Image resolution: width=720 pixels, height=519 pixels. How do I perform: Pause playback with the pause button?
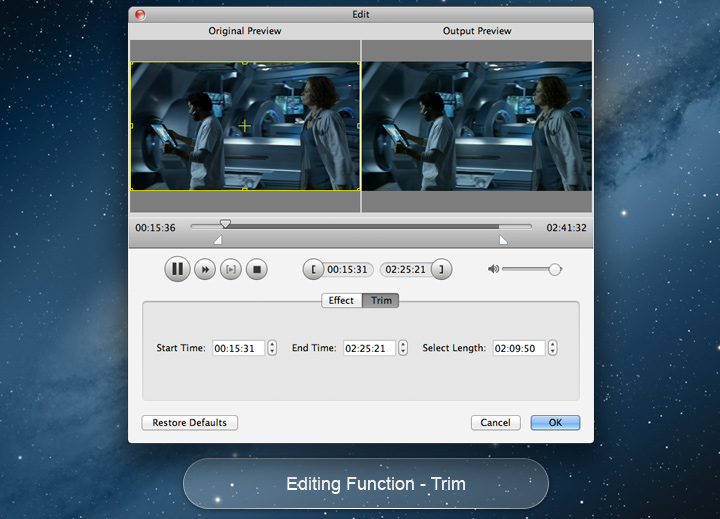tap(177, 269)
